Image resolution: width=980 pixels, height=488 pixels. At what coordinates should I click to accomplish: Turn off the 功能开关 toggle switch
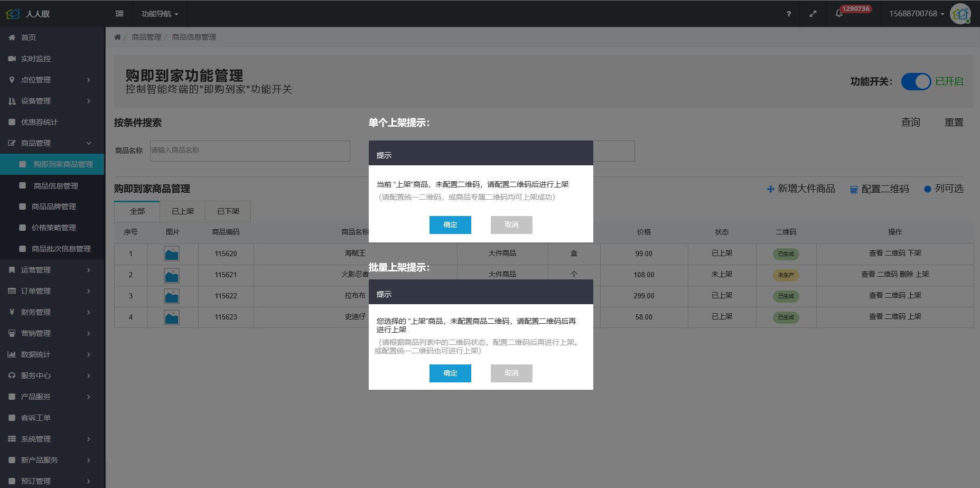916,81
